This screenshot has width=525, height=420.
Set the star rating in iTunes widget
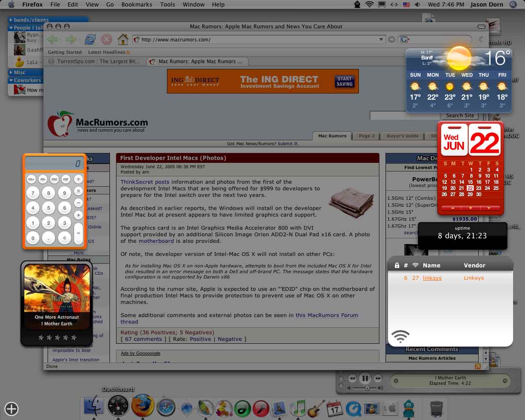coord(57,338)
